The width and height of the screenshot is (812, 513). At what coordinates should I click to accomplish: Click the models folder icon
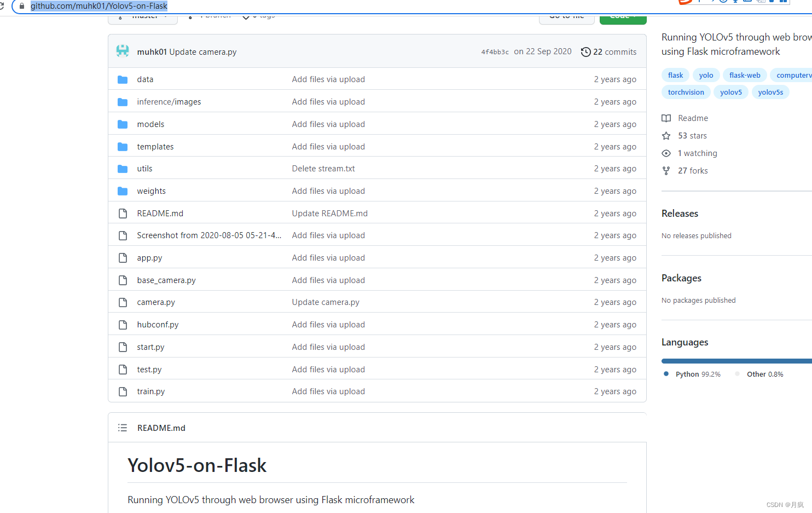click(123, 124)
